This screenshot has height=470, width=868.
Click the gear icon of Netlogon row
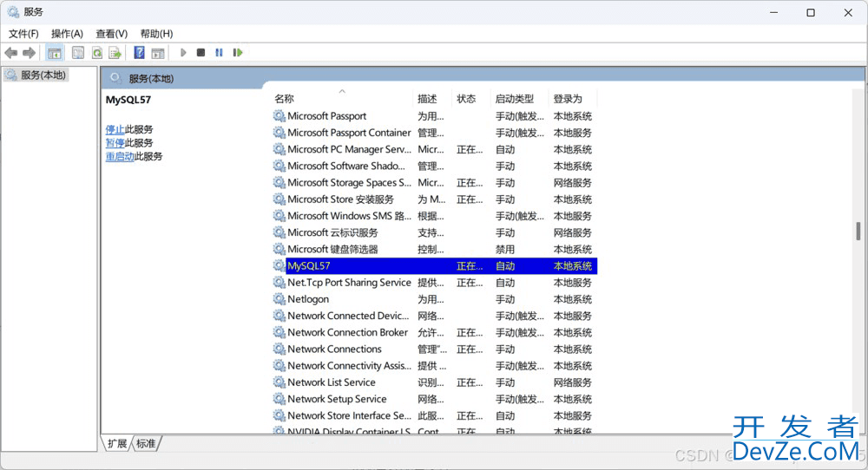coord(279,299)
